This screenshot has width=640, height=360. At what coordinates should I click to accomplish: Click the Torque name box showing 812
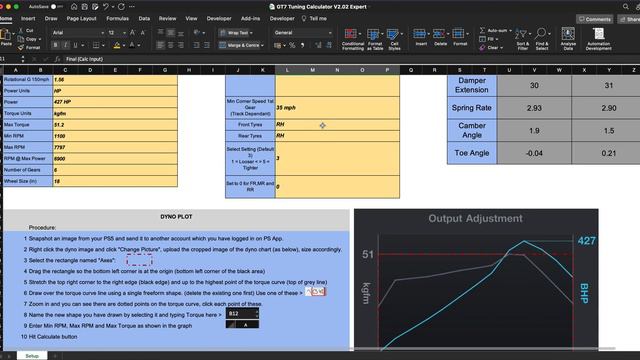[242, 313]
